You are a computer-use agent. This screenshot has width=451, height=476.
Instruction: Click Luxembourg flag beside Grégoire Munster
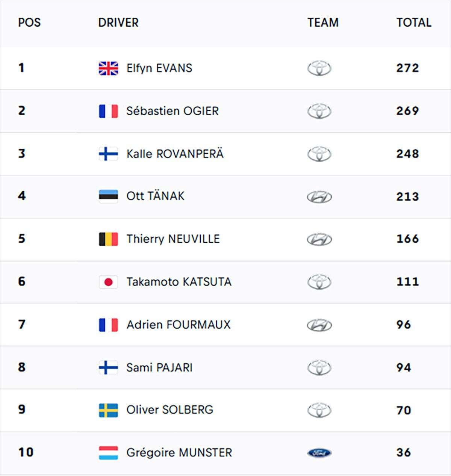108,453
